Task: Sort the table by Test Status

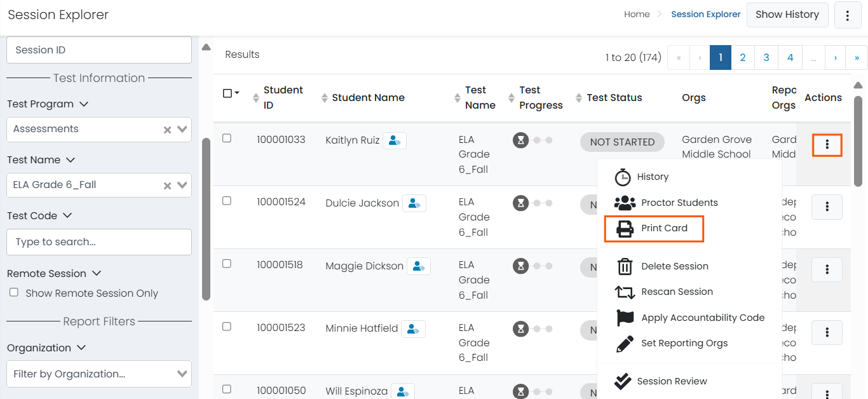Action: (579, 98)
